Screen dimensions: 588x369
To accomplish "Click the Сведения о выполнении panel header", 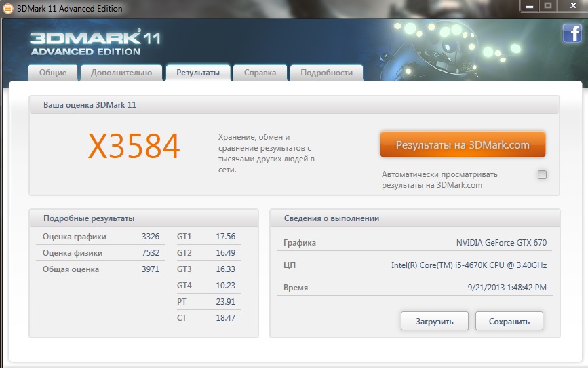I will (x=415, y=218).
